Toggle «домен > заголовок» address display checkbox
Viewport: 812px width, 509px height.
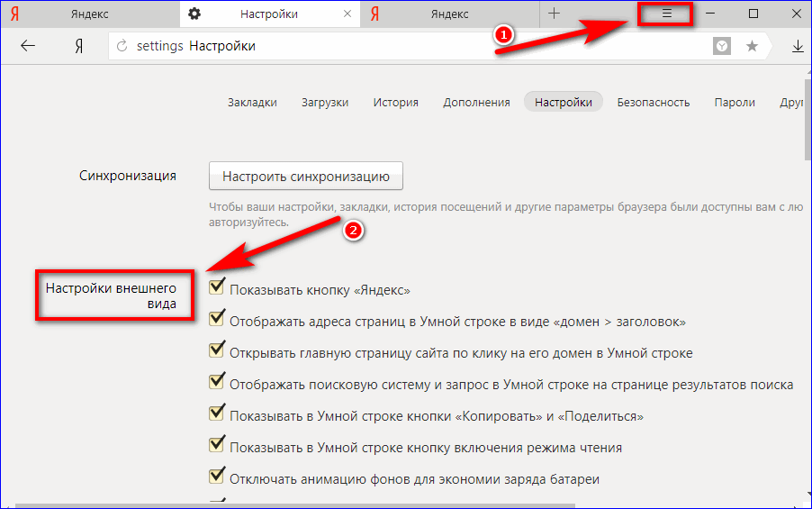click(217, 318)
